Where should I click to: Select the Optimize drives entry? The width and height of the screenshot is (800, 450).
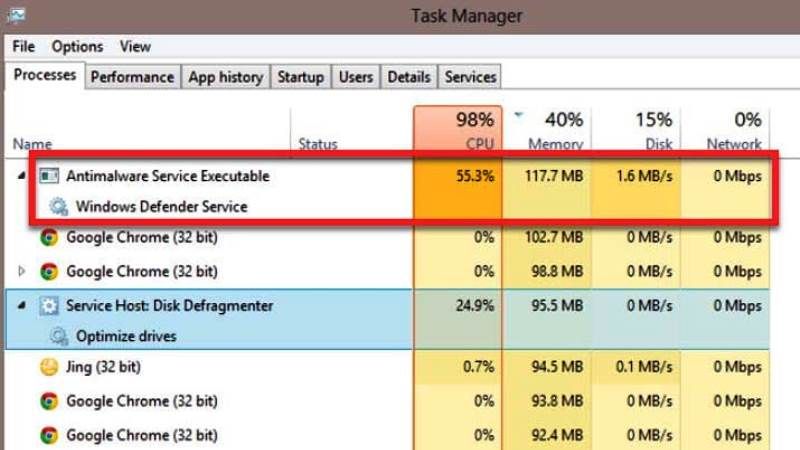[126, 336]
